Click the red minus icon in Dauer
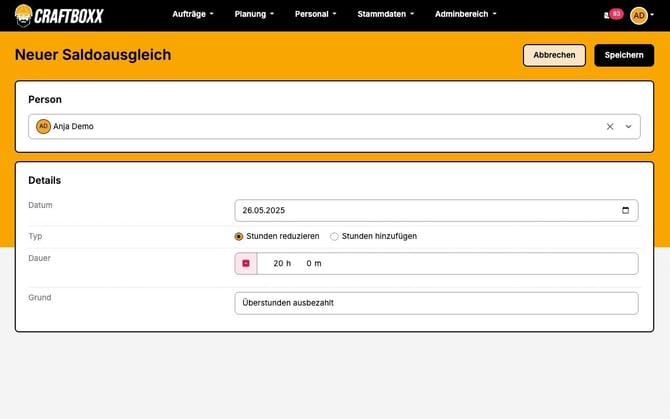670x419 pixels. (x=246, y=263)
